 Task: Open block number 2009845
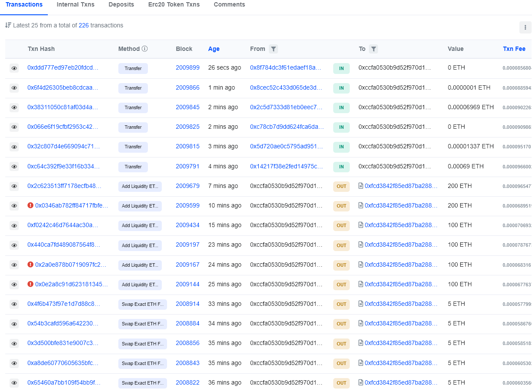187,107
